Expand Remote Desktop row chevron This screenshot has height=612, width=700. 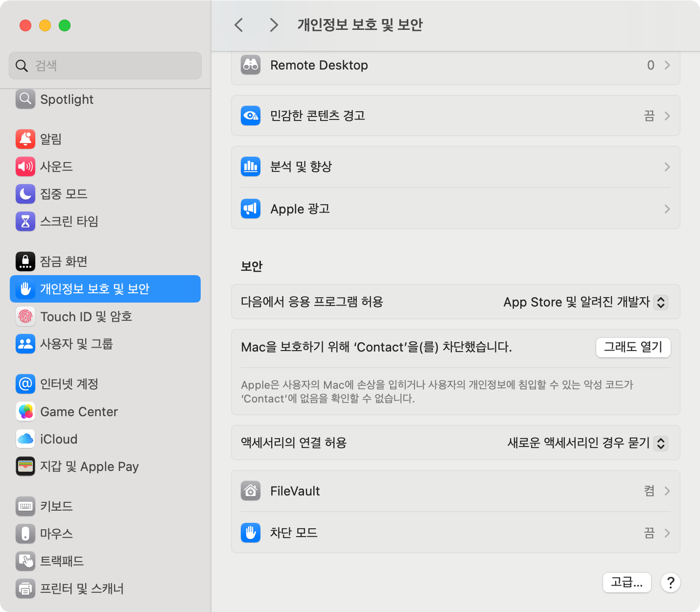tap(667, 65)
